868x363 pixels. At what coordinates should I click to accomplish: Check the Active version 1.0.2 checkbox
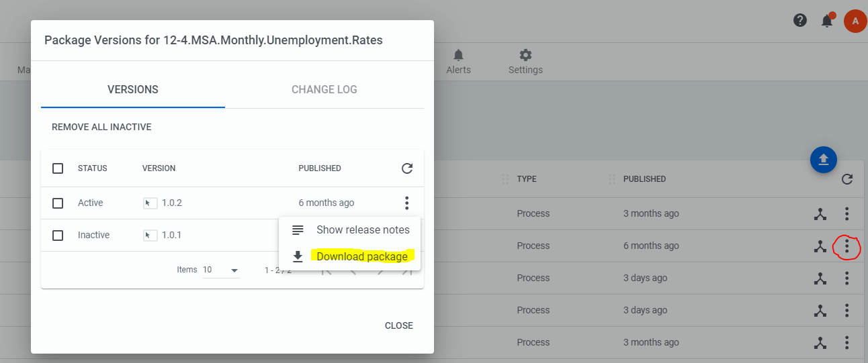[58, 203]
